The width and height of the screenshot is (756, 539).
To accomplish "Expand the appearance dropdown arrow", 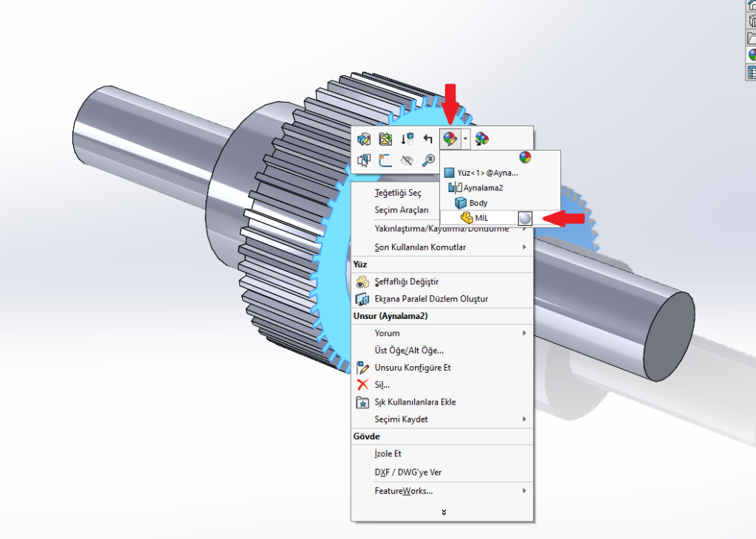I will pyautogui.click(x=465, y=138).
